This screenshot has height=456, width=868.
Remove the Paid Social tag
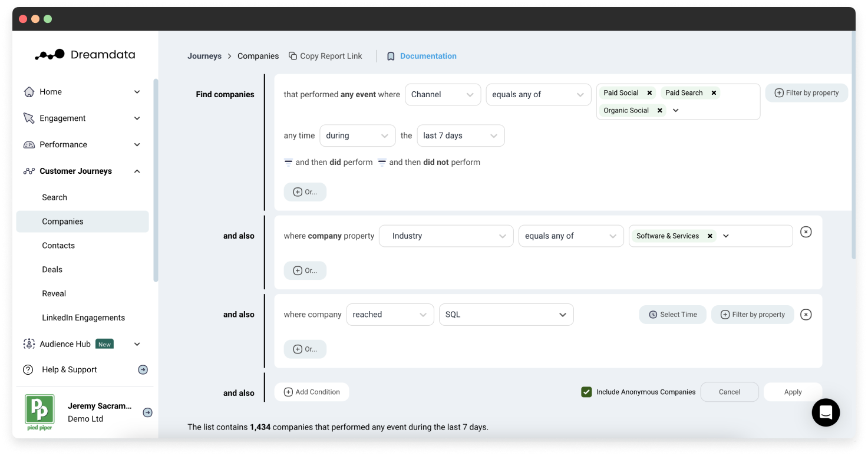point(649,92)
